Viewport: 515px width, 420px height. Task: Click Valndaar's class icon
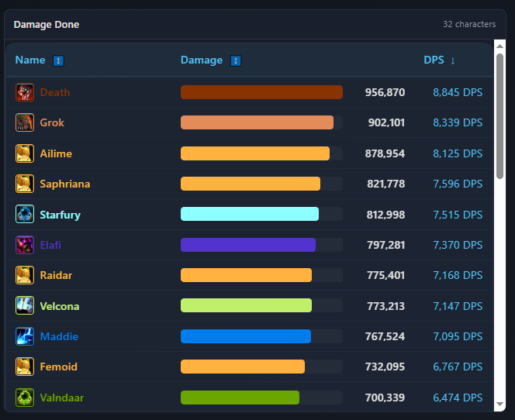pos(25,398)
